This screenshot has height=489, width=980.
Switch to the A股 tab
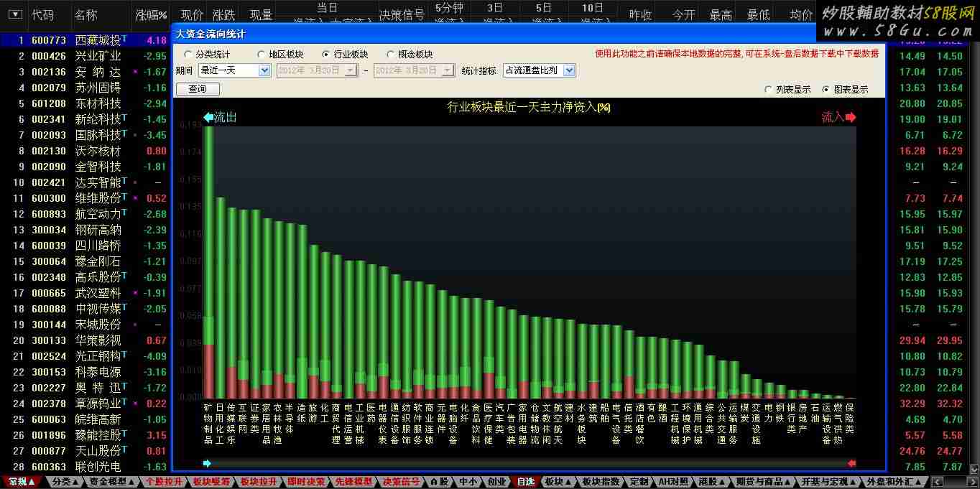440,482
